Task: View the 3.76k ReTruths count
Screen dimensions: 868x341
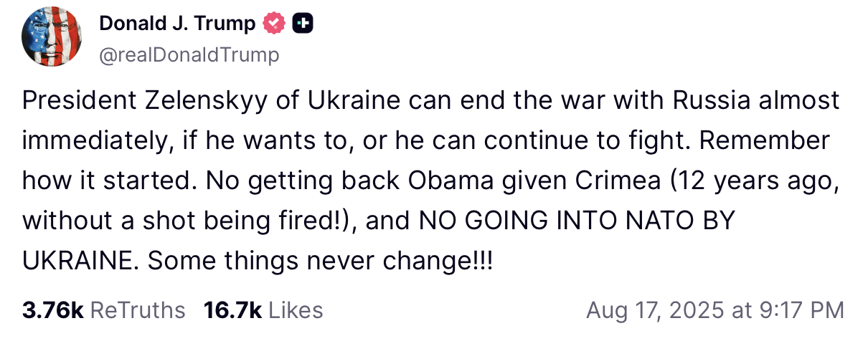Action: pos(54,310)
